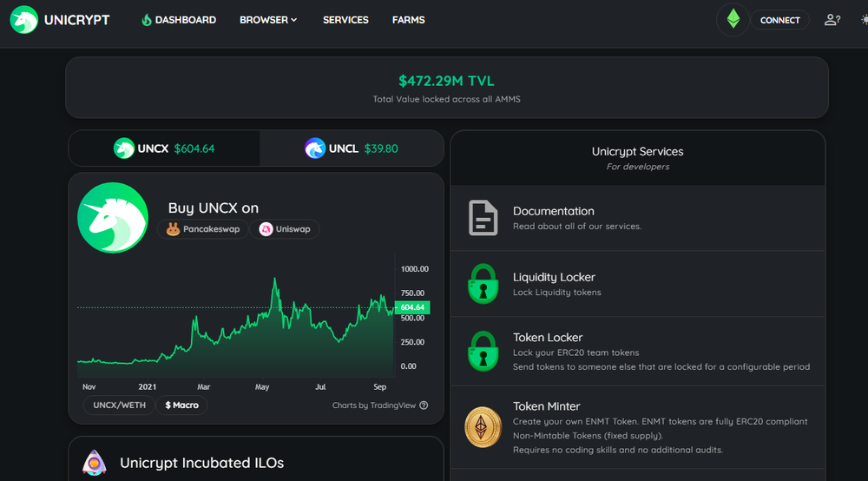868x481 pixels.
Task: Click the Connect wallet button
Action: 779,20
